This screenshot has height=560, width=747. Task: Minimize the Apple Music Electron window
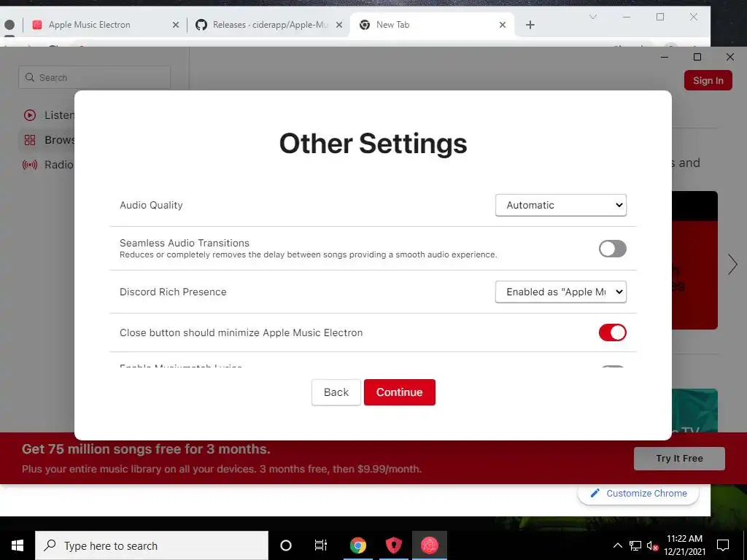665,57
